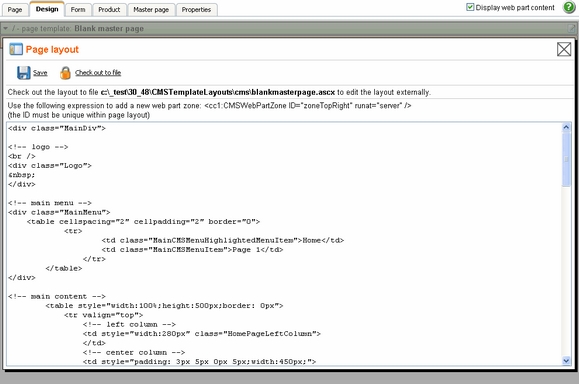Switch to the Master page tab
This screenshot has width=579, height=384.
[x=151, y=10]
